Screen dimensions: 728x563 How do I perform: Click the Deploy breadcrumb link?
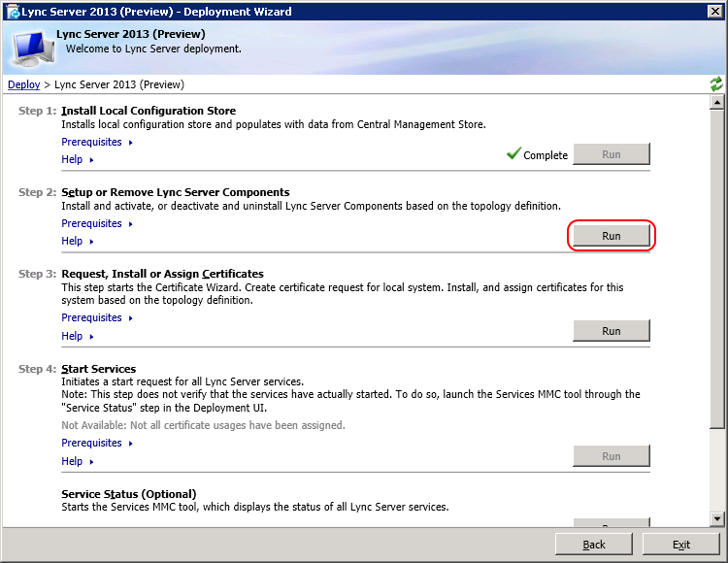pyautogui.click(x=23, y=84)
